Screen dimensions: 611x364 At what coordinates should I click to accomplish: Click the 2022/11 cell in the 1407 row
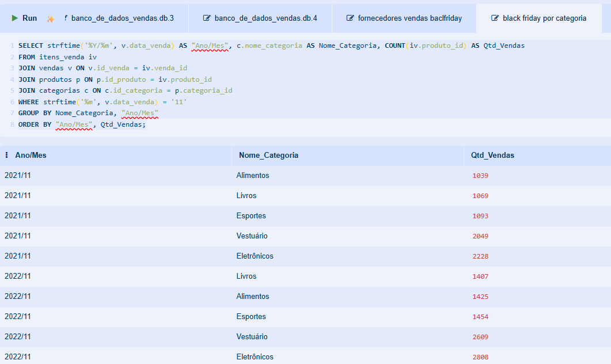tap(17, 276)
